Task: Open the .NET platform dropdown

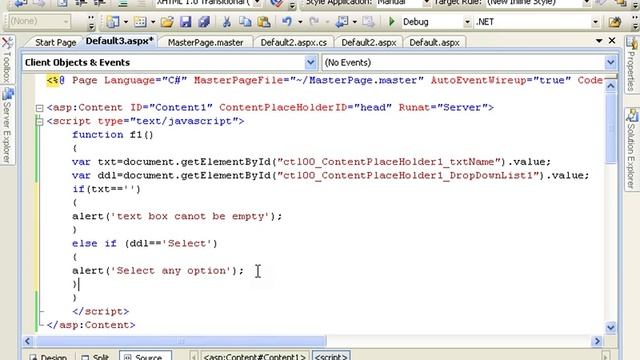Action: 595,22
